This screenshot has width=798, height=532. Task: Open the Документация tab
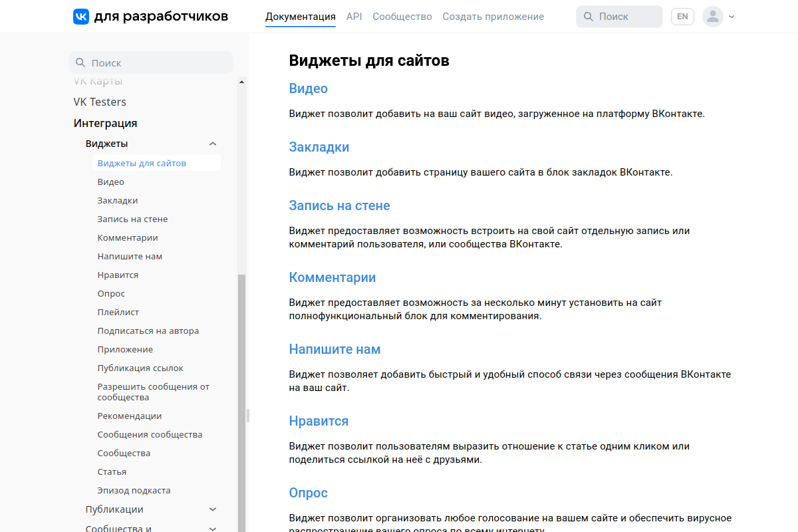[x=301, y=17]
